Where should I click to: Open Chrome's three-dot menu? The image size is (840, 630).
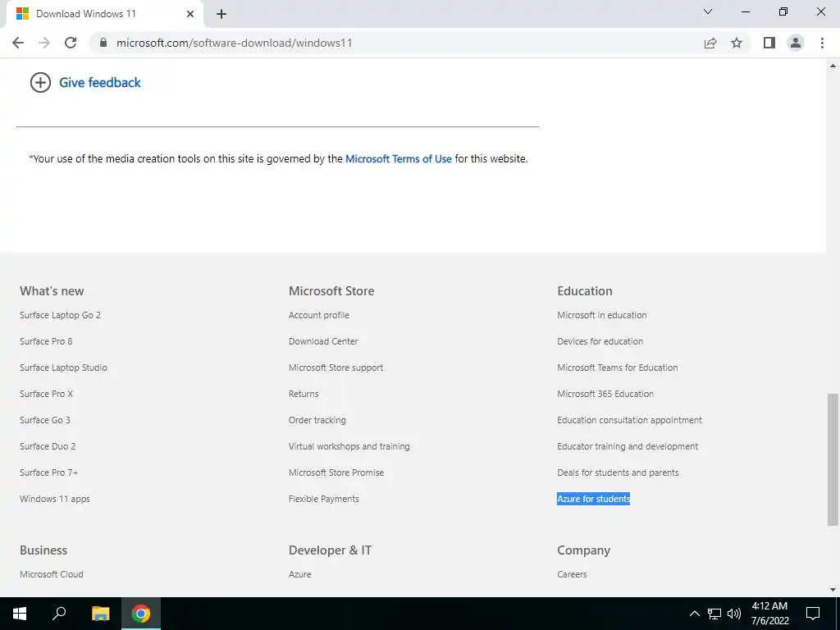(x=822, y=43)
